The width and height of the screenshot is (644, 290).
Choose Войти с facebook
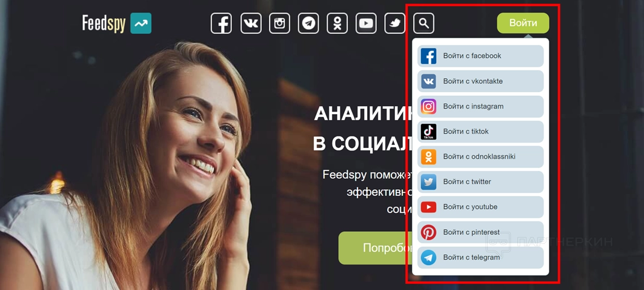[480, 56]
